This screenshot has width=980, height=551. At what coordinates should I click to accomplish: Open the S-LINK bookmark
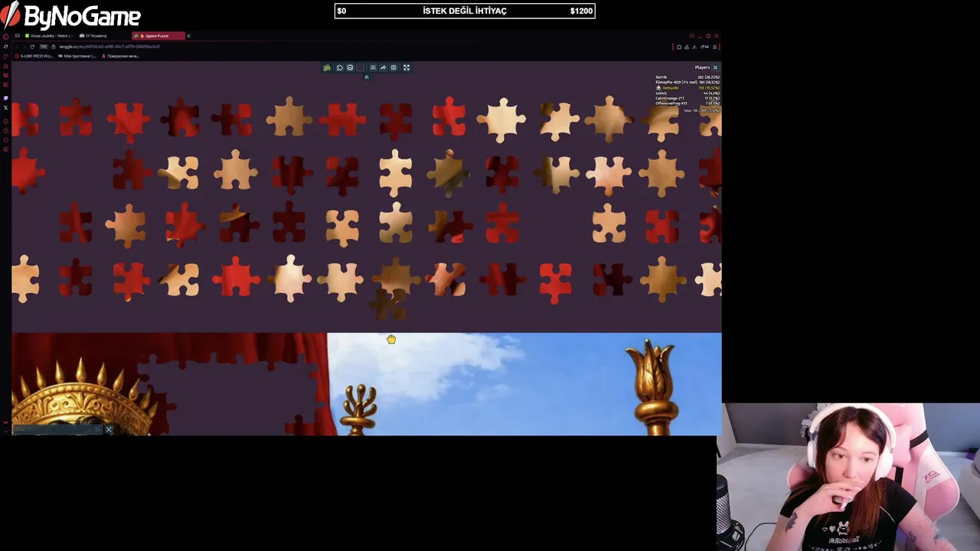coord(34,56)
